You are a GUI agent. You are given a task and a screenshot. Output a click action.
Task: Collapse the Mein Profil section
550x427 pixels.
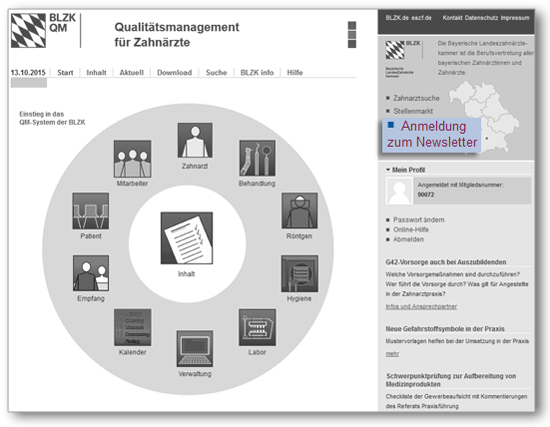405,170
